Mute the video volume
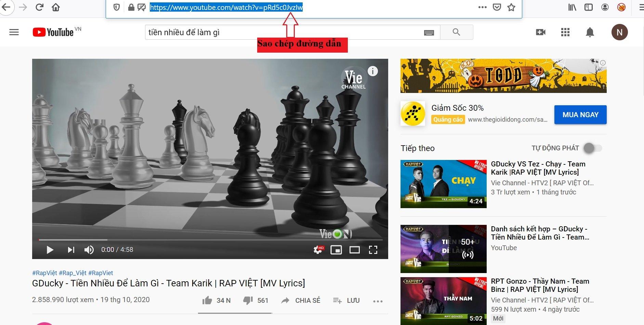The image size is (644, 325). [x=89, y=250]
